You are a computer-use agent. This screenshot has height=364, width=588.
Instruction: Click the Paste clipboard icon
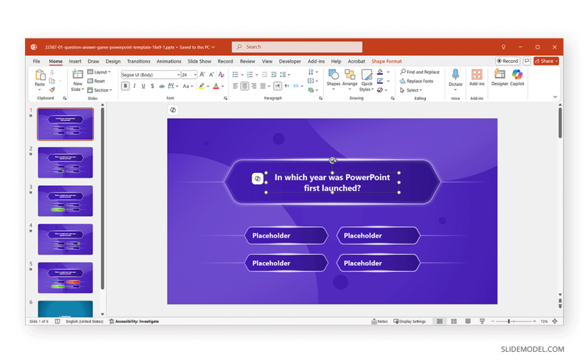[x=40, y=76]
